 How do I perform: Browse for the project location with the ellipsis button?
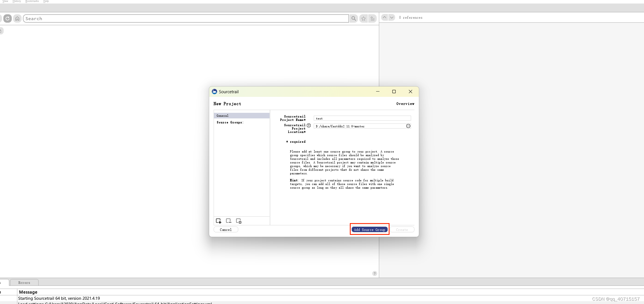pos(408,126)
